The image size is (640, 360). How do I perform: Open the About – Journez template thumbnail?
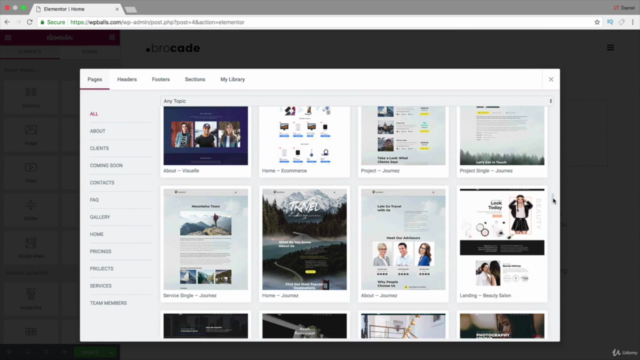[x=403, y=239]
